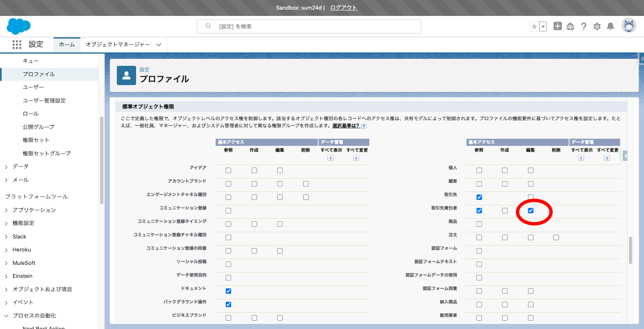This screenshot has height=329, width=644.
Task: Enable 作成 access for 取引先責任者
Action: point(505,211)
